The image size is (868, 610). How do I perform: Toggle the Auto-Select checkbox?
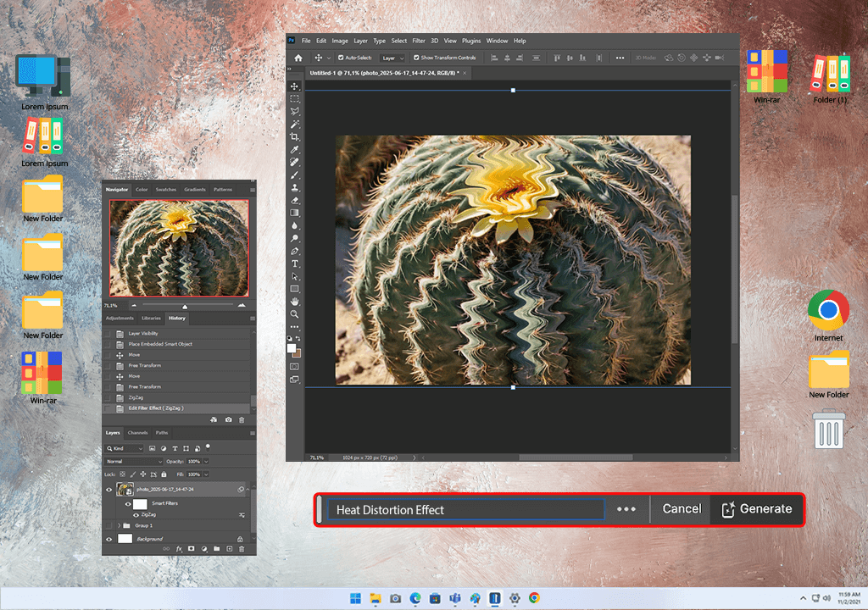(341, 58)
